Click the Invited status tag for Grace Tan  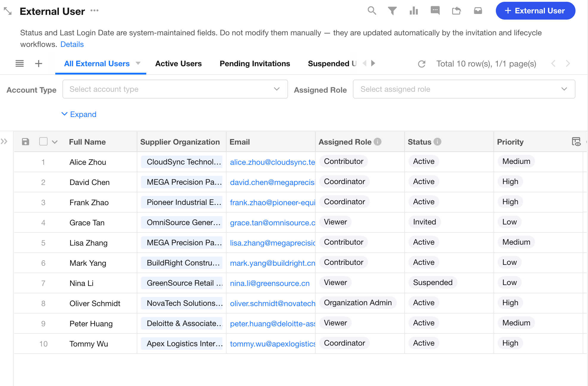425,222
